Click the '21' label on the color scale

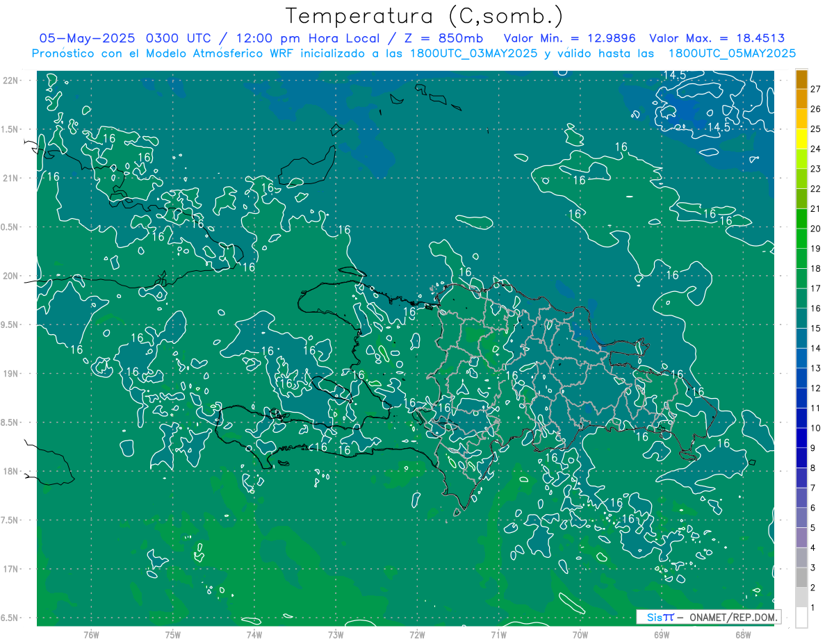pyautogui.click(x=816, y=208)
